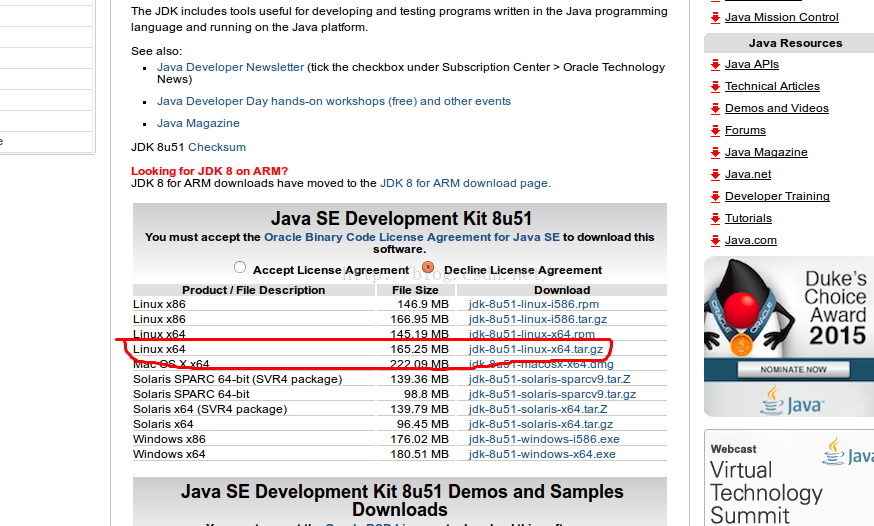Open Java.net sidebar link
This screenshot has width=874, height=526.
pyautogui.click(x=748, y=174)
